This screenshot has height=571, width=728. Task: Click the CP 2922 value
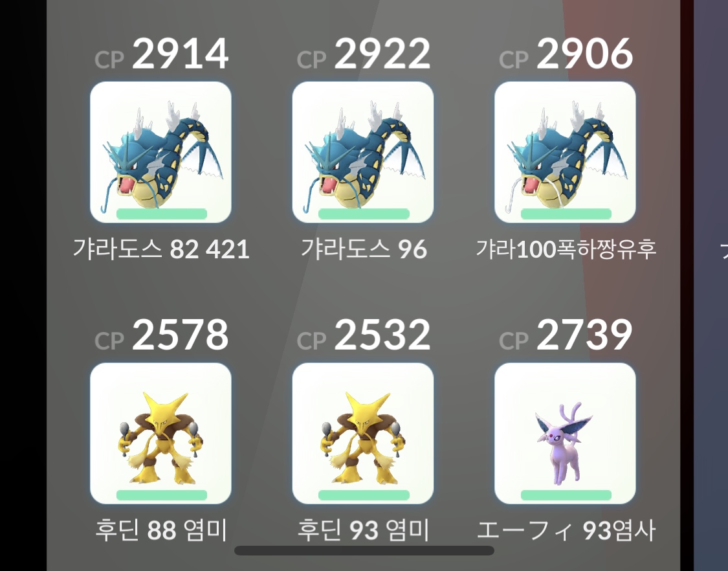pyautogui.click(x=363, y=54)
